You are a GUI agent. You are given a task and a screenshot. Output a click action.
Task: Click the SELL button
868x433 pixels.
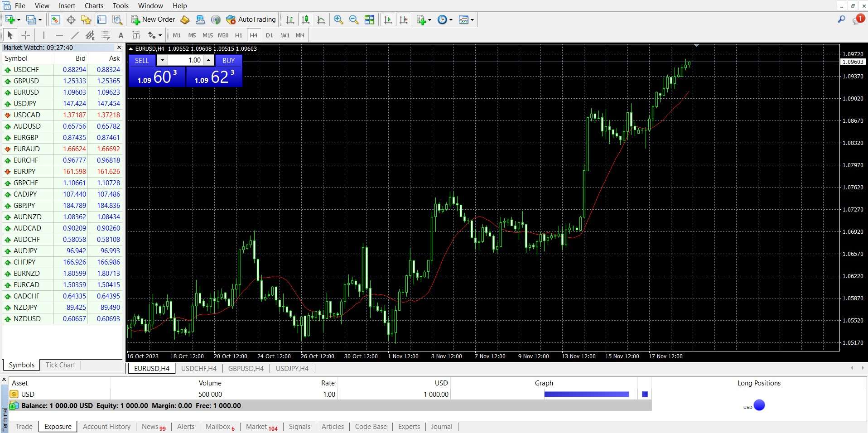pos(142,60)
